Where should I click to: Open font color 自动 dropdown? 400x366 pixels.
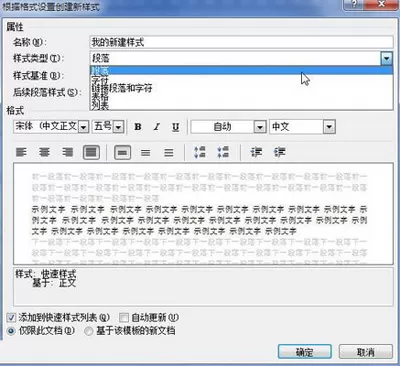pyautogui.click(x=260, y=127)
